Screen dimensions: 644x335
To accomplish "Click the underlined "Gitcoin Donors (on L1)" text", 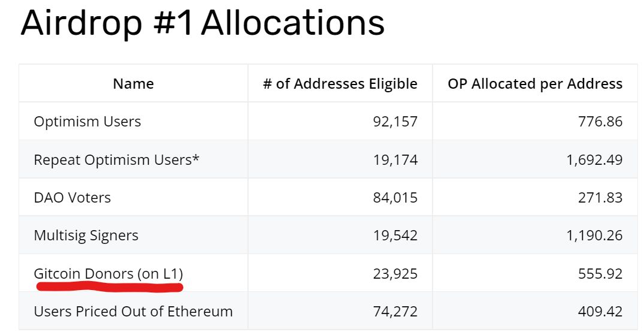I will 108,274.
